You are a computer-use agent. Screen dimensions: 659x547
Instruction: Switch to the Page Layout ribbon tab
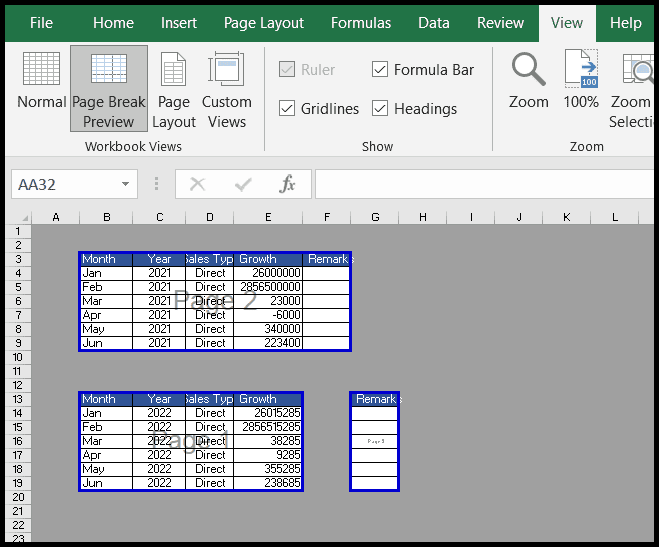coord(264,23)
